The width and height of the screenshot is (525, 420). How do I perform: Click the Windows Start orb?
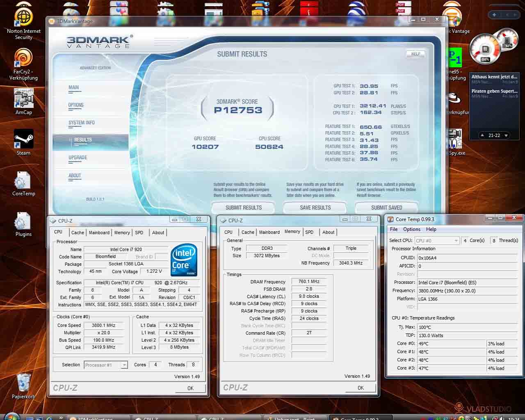coord(11,417)
